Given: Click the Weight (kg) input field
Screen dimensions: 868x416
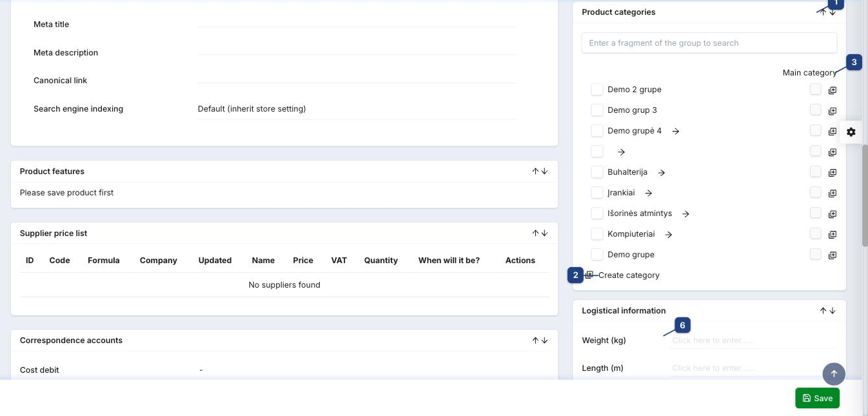Looking at the screenshot, I should (754, 340).
